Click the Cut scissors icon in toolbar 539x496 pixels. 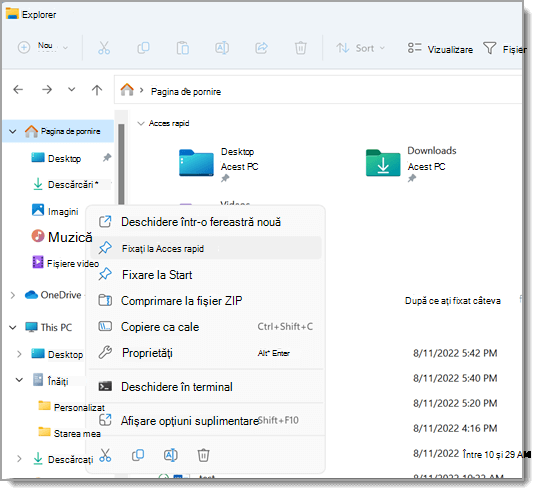coord(104,48)
